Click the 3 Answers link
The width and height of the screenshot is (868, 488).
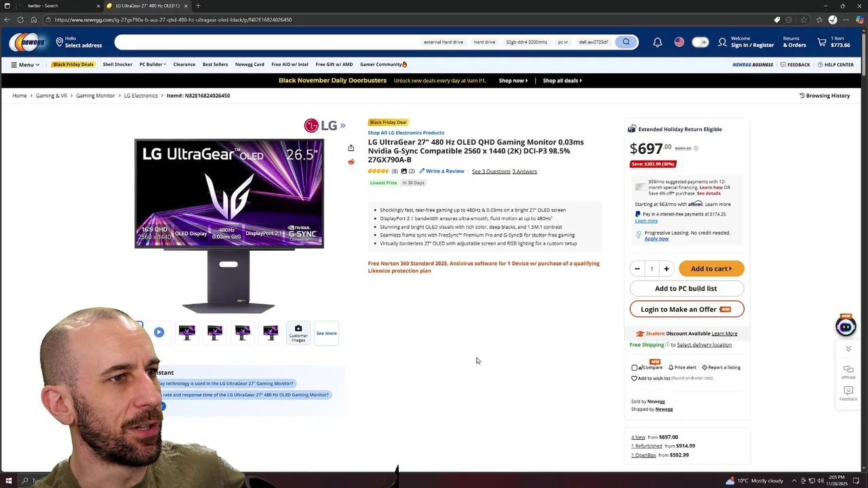click(x=524, y=171)
